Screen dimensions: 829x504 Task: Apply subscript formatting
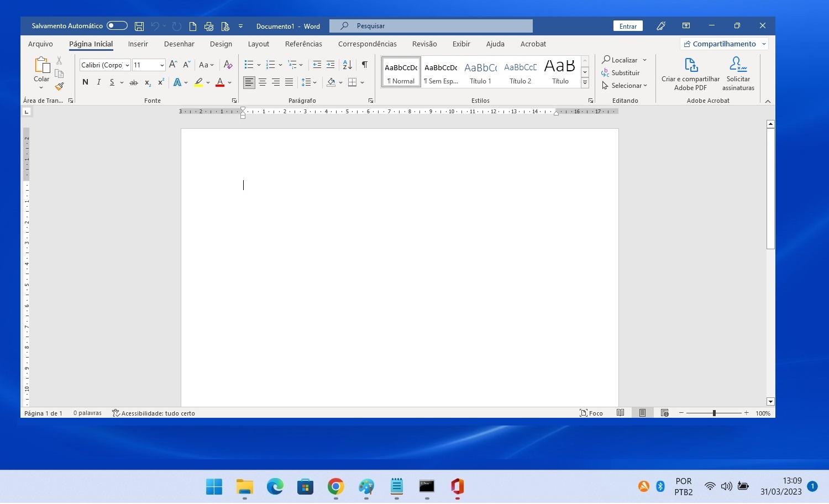tap(147, 83)
